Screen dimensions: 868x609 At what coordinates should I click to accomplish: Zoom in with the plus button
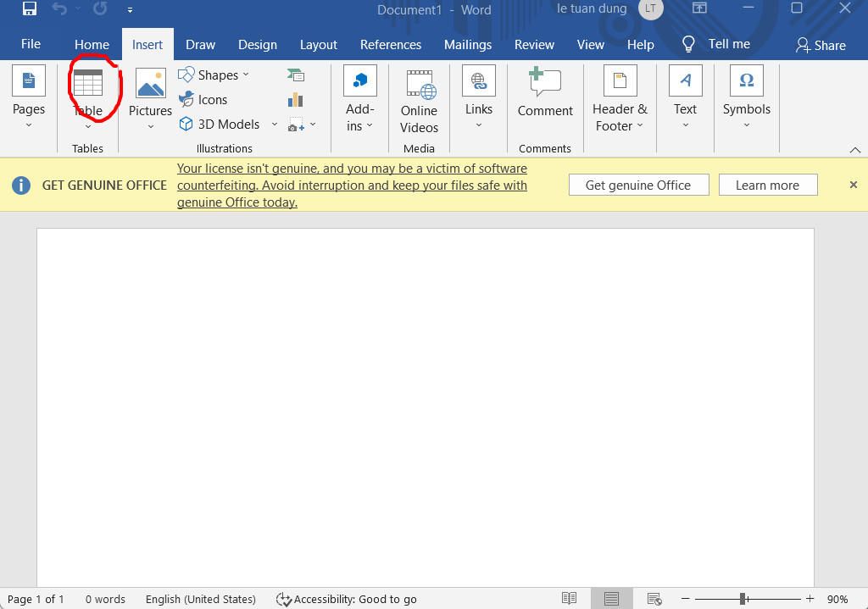point(810,599)
